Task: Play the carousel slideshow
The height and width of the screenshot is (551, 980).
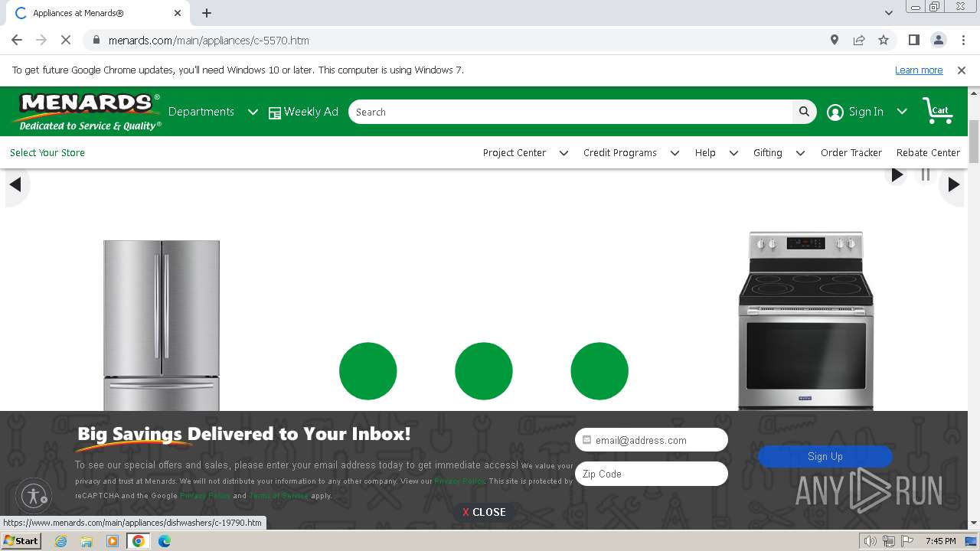Action: 897,175
